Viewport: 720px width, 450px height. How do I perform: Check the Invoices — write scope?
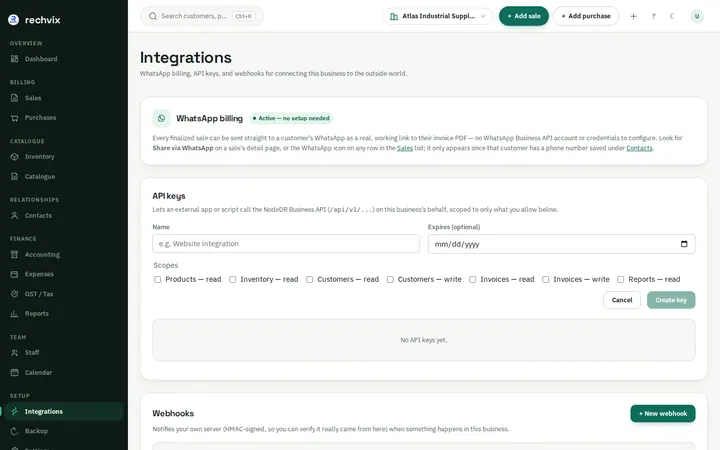pyautogui.click(x=546, y=279)
